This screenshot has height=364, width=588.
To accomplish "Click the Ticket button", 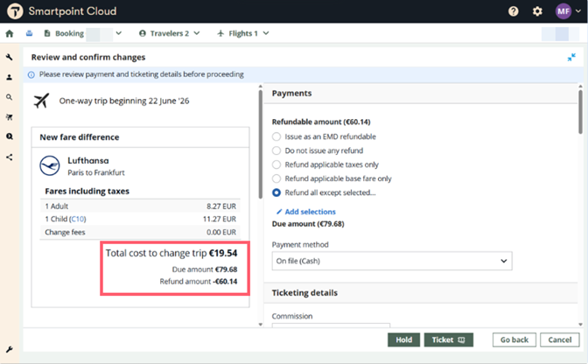I will tap(448, 339).
